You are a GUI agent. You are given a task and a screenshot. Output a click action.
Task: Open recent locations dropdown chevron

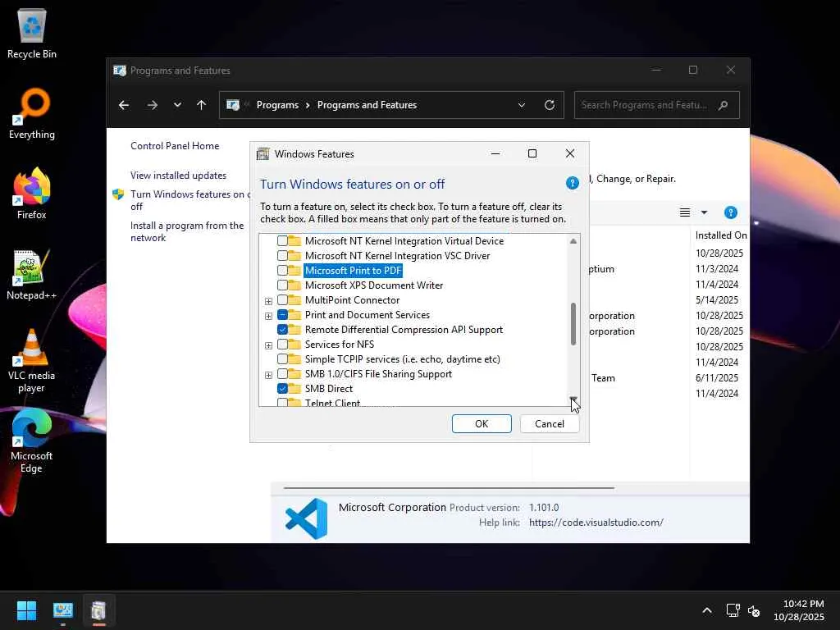(x=177, y=105)
